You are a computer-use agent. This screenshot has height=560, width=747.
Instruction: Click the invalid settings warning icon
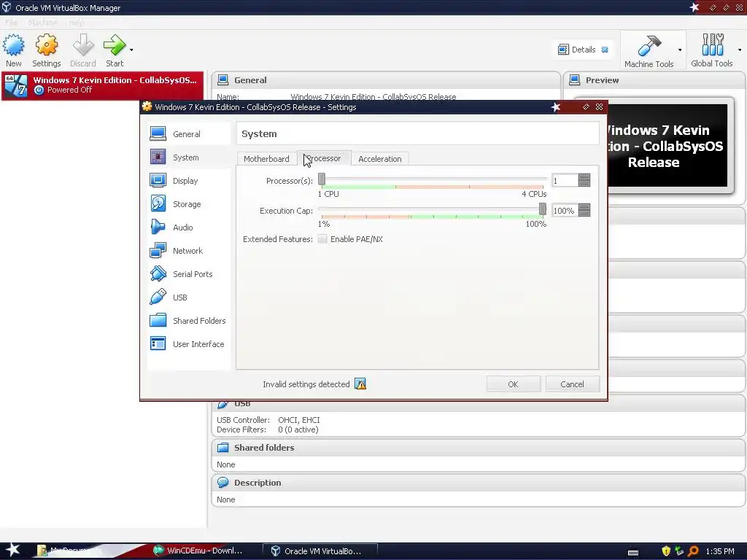pyautogui.click(x=360, y=384)
